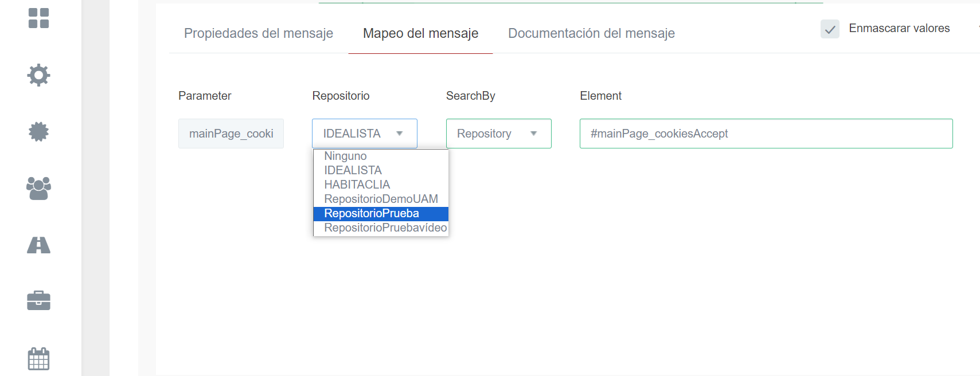Switch to Propiedades del mensaje tab
Screen dimensions: 980x376
tap(258, 33)
